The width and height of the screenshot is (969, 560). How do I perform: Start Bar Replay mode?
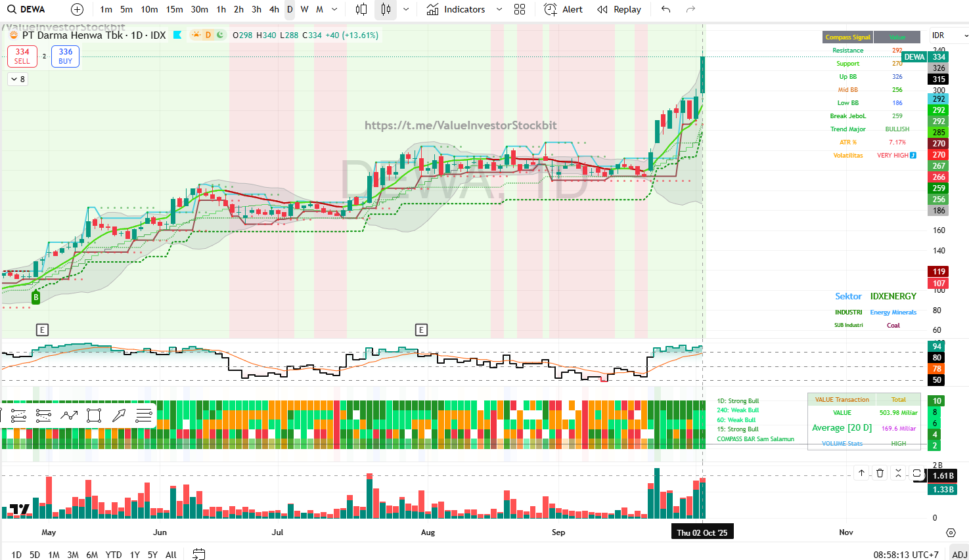pos(620,9)
